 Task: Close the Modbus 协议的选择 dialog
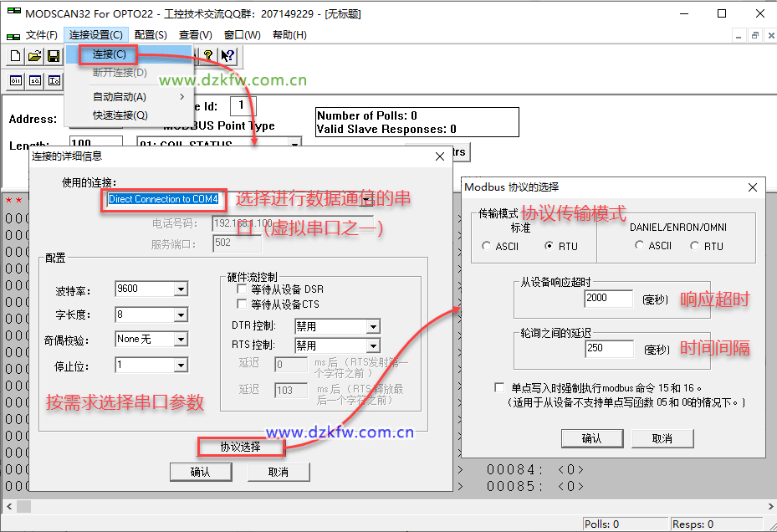pyautogui.click(x=752, y=187)
